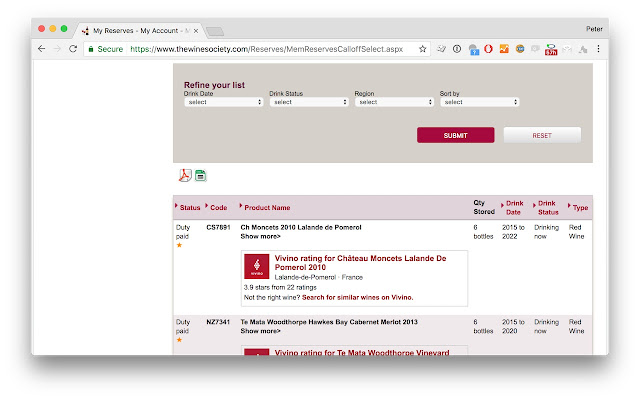Open the orange analytics extension icon
The height and width of the screenshot is (400, 640).
pyautogui.click(x=504, y=49)
